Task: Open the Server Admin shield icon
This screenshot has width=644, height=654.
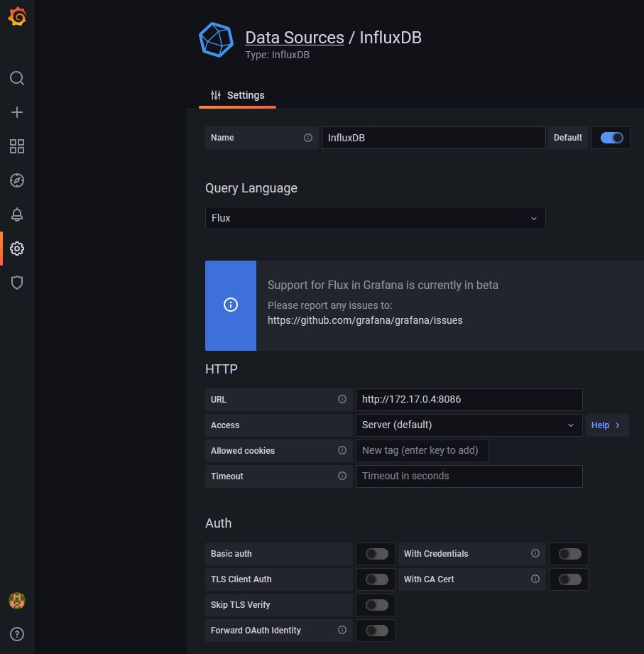Action: coord(16,282)
